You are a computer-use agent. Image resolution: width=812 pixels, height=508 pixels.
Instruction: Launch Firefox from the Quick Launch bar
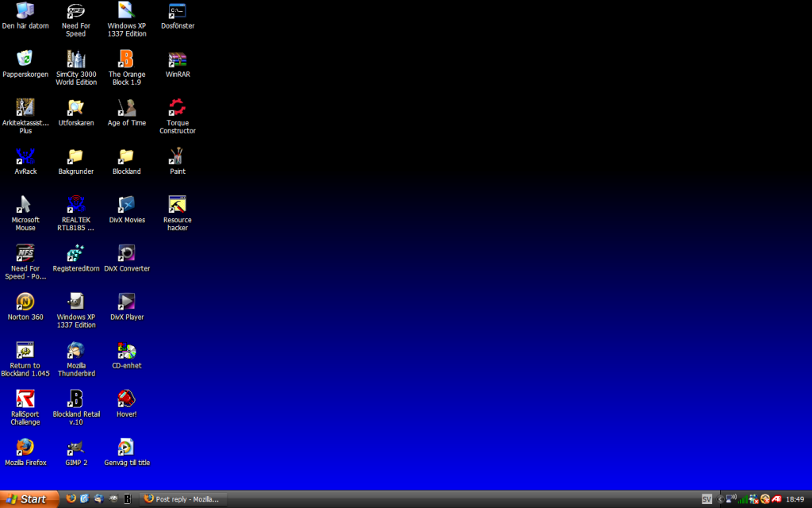coord(71,499)
